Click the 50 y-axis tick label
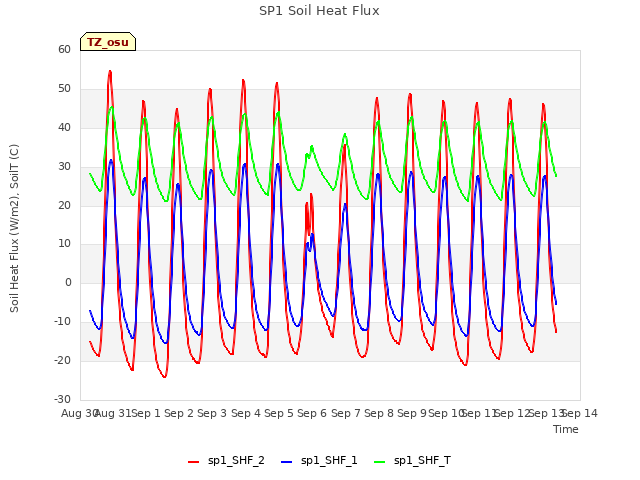 click(64, 88)
